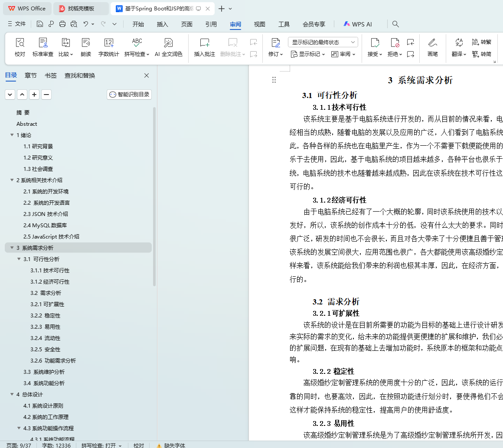Image resolution: width=503 pixels, height=448 pixels.
Task: Click 智能识别目录 button
Action: [x=129, y=95]
